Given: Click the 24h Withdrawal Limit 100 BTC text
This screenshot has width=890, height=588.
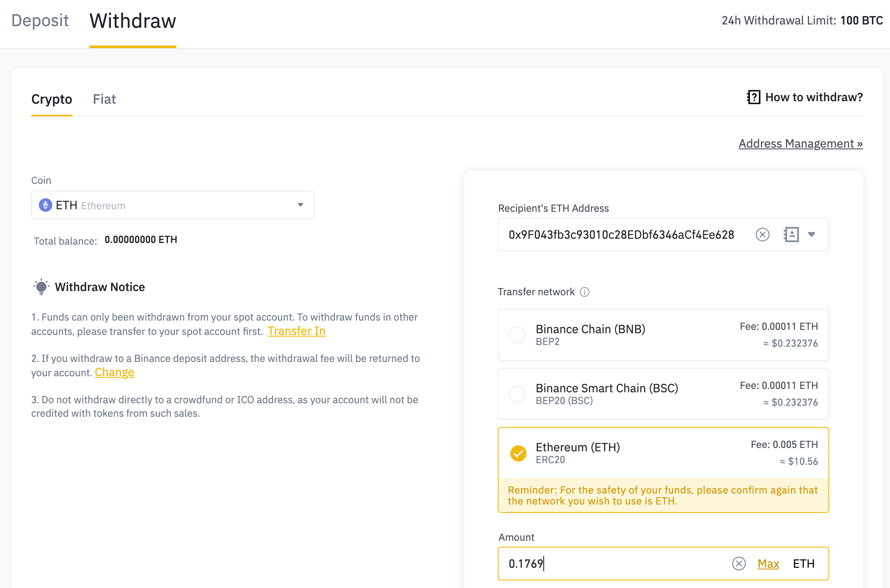Looking at the screenshot, I should click(802, 20).
